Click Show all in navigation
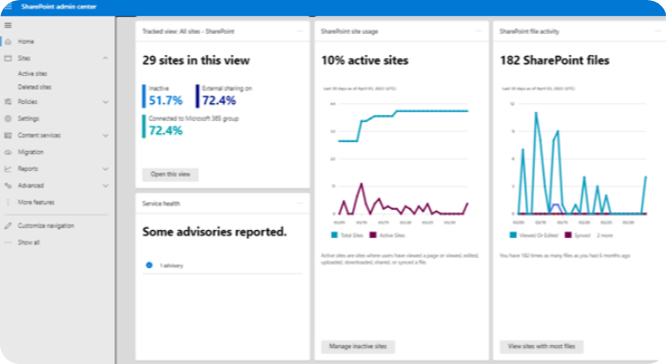 (29, 242)
